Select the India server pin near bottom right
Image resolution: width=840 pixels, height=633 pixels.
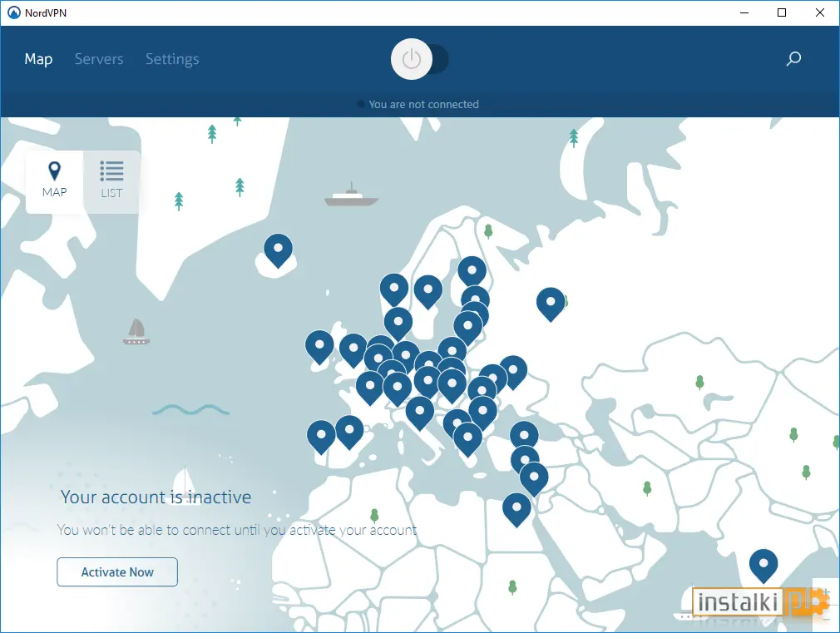coord(763,565)
